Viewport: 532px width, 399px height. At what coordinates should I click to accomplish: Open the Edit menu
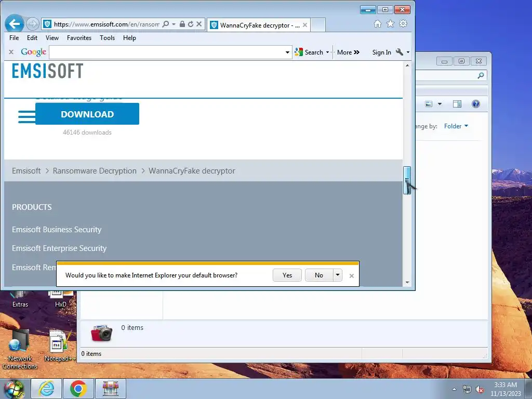(x=32, y=38)
